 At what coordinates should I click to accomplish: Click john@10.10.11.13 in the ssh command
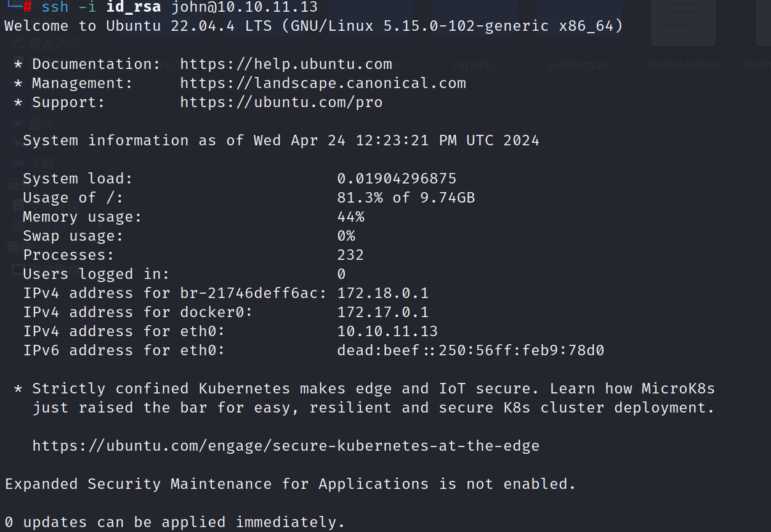(x=244, y=7)
